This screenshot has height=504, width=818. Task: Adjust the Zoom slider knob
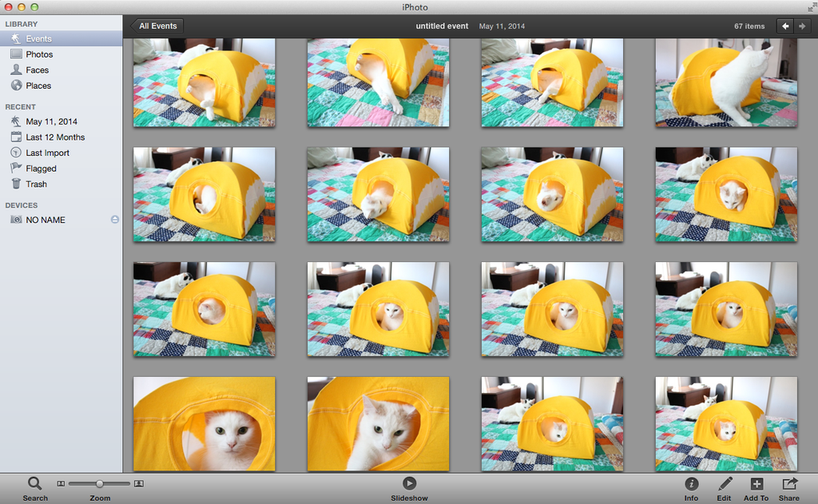click(99, 484)
